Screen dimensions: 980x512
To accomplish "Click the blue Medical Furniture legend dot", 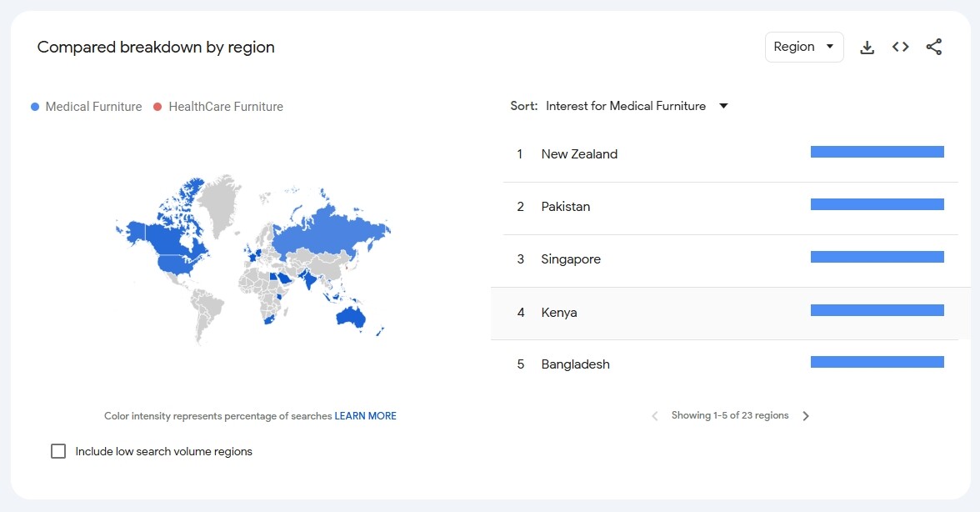I will point(35,107).
